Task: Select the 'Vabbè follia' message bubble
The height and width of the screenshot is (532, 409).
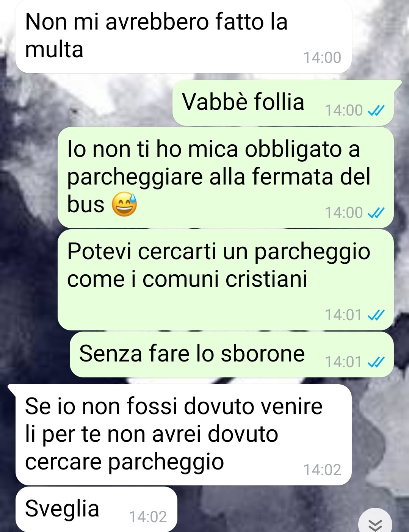Action: click(x=283, y=103)
